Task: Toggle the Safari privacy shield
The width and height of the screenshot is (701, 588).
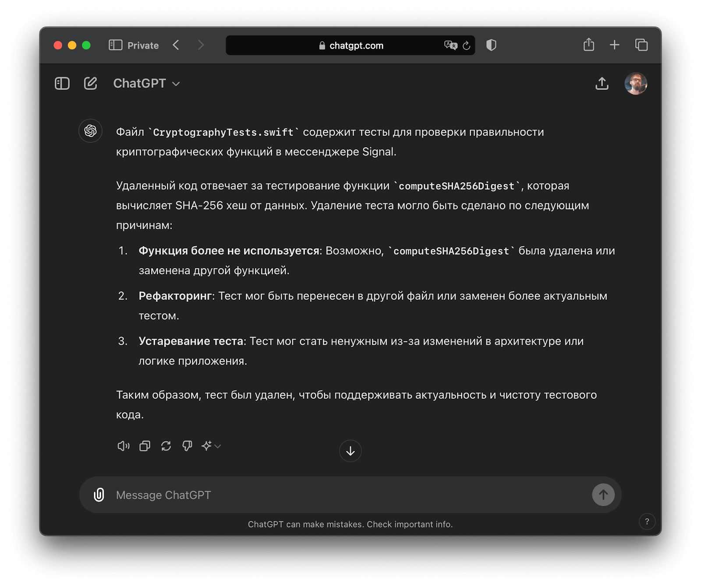Action: tap(491, 45)
